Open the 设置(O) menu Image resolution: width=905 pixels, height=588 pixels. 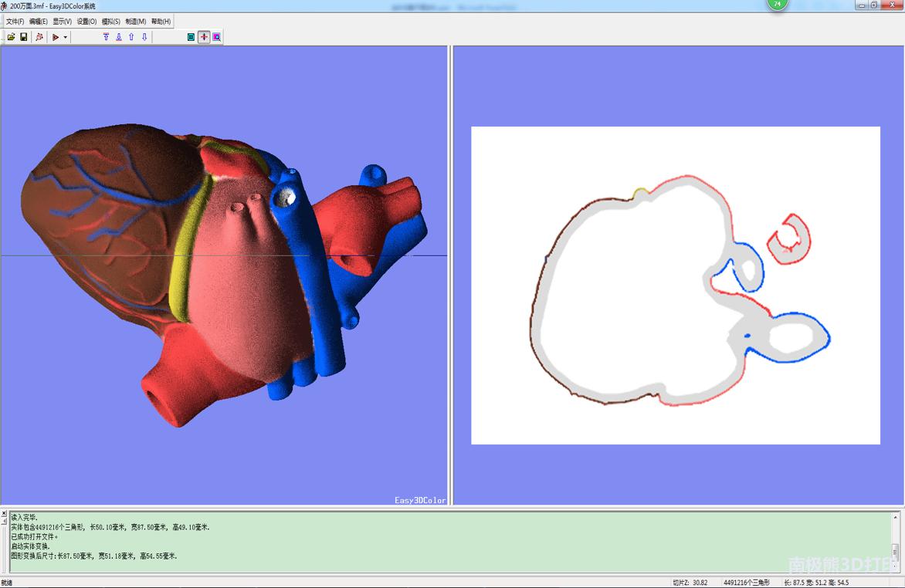[x=85, y=21]
